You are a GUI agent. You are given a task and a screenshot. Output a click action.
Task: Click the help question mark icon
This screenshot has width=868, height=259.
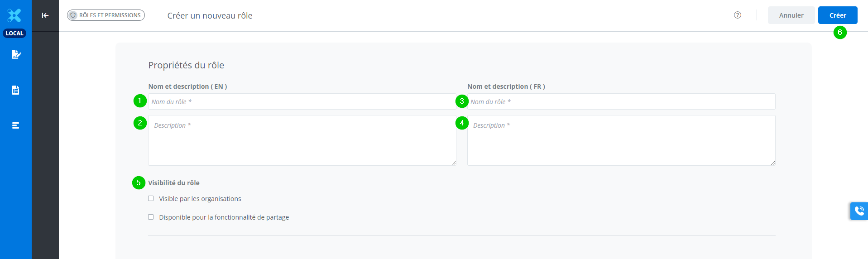click(x=738, y=15)
